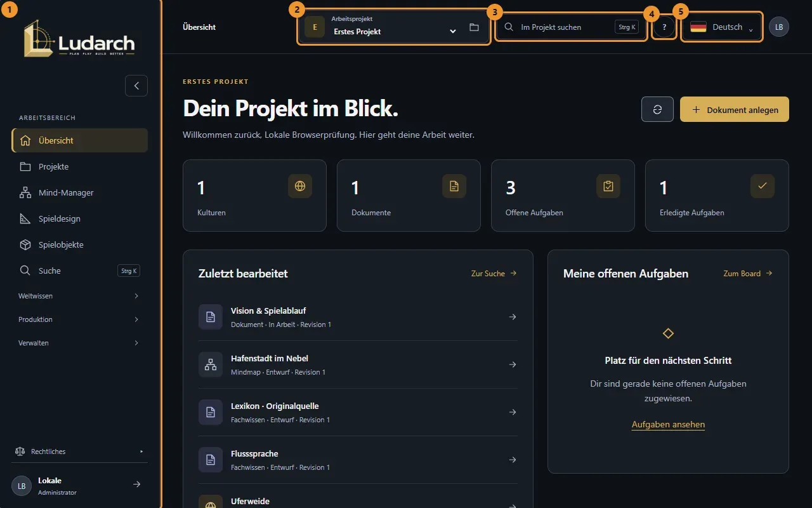Follow the Zur Suche link
Viewport: 812px width, 508px height.
(494, 273)
